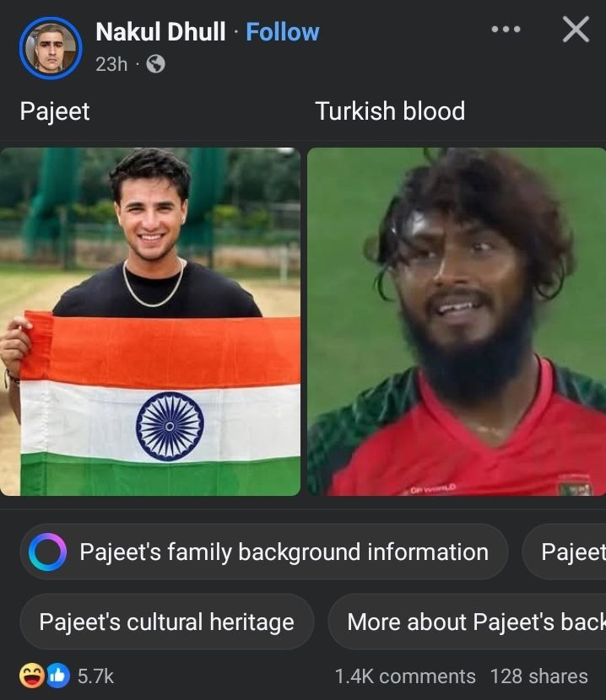Open Nakul Dhull's profile picture
The height and width of the screenshot is (700, 606).
coord(51,48)
